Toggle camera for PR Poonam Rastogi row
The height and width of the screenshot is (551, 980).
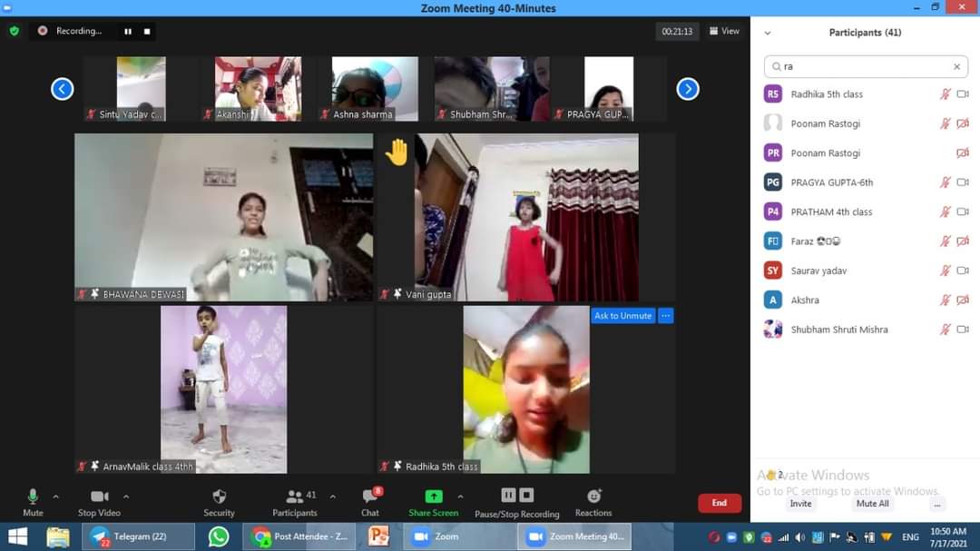coord(963,153)
